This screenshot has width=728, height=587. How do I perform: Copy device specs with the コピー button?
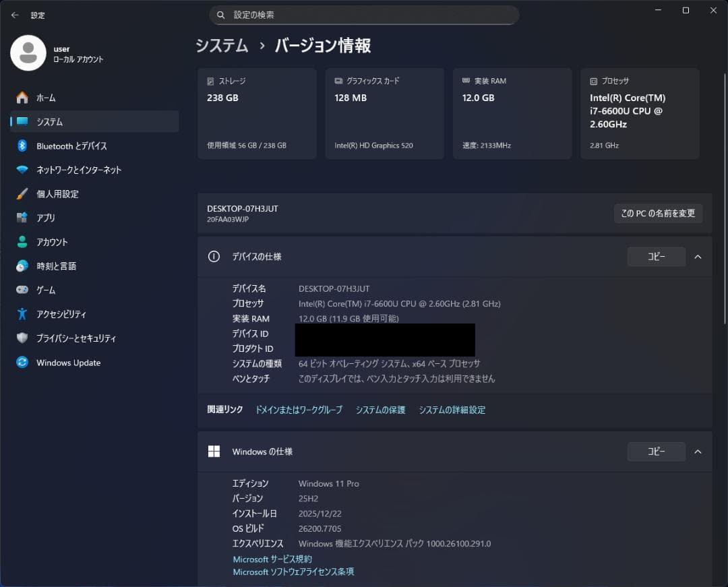click(656, 257)
